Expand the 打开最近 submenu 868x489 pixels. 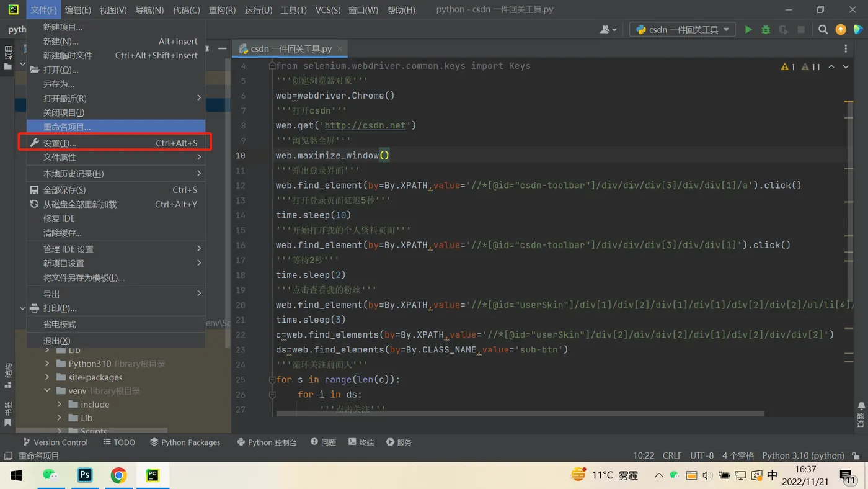tap(116, 98)
